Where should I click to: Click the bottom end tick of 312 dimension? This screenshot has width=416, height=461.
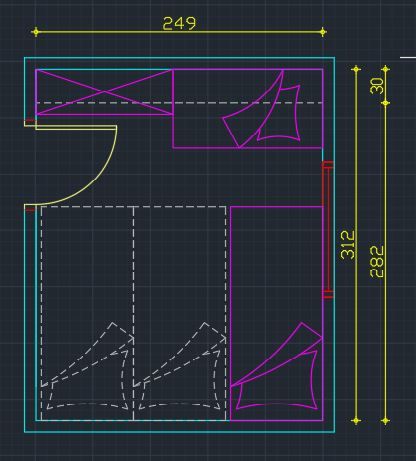(x=356, y=421)
